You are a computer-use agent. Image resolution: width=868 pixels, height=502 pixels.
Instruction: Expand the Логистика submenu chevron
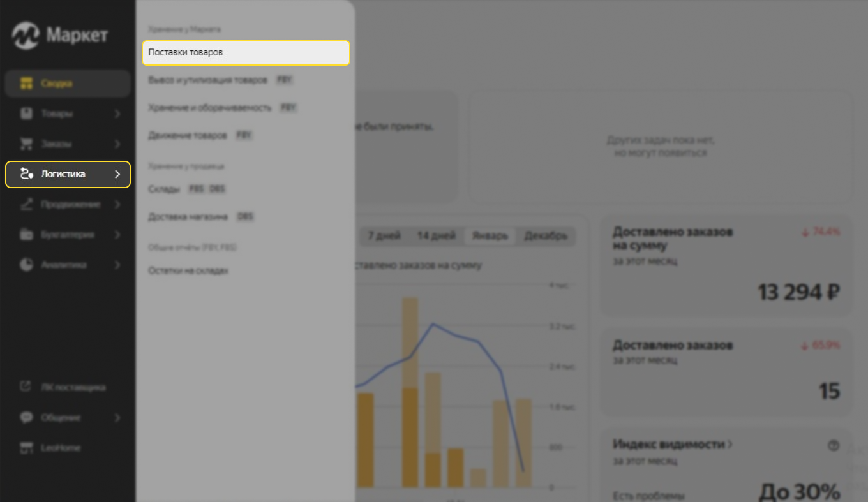(117, 174)
